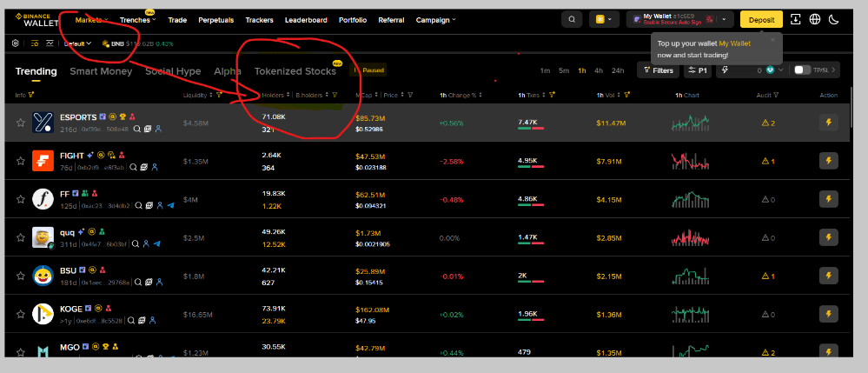The height and width of the screenshot is (373, 868).
Task: Click the download app icon
Action: [796, 19]
